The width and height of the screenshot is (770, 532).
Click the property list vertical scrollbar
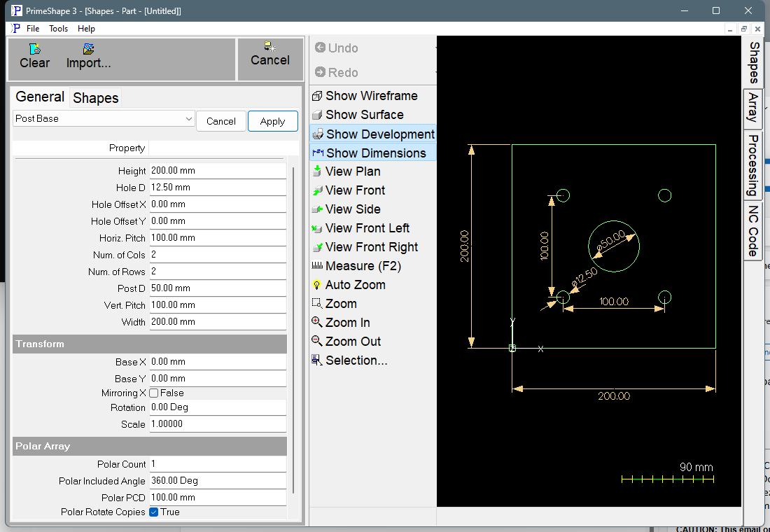[x=294, y=330]
